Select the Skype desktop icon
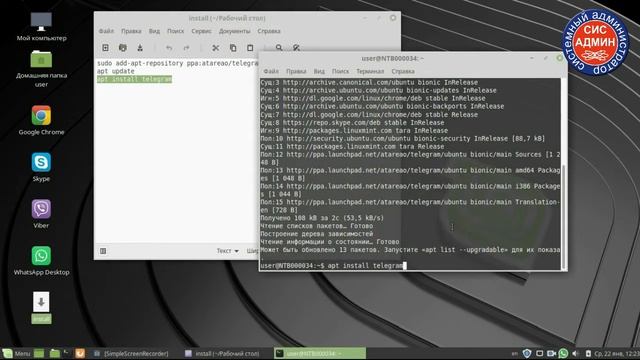 click(x=41, y=167)
